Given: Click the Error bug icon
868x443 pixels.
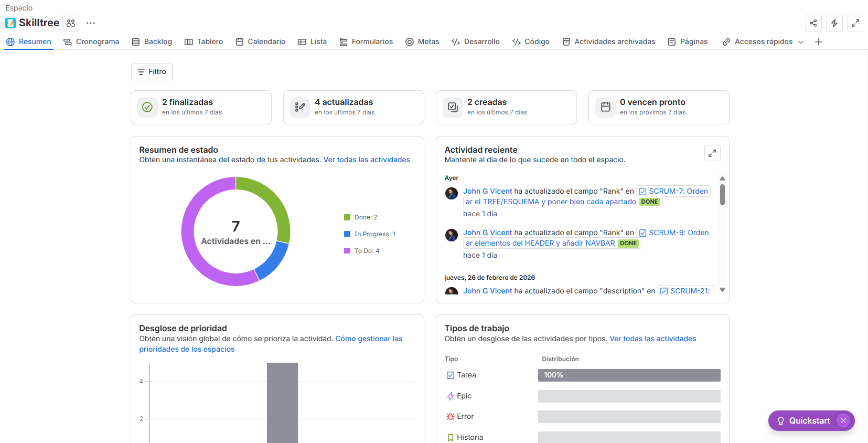Looking at the screenshot, I should click(x=450, y=417).
